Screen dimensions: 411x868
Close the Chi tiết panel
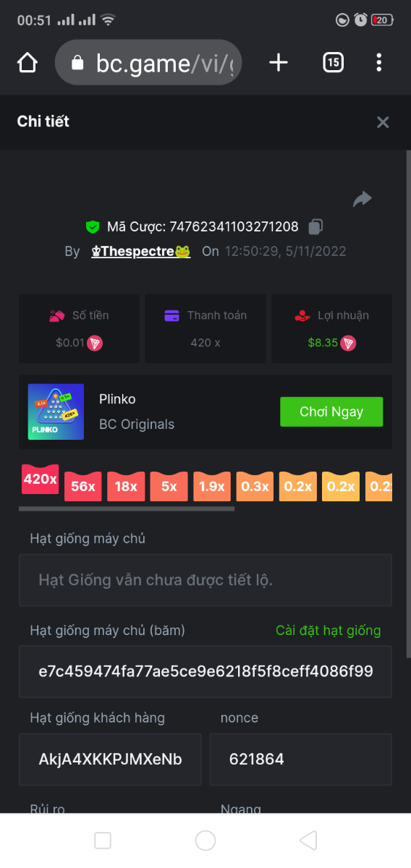pos(383,122)
